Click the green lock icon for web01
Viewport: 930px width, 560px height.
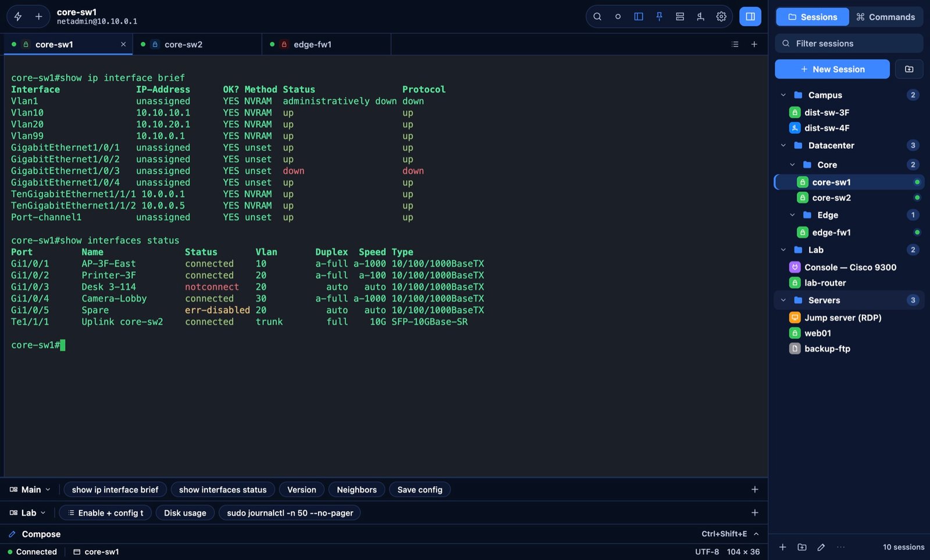click(795, 333)
